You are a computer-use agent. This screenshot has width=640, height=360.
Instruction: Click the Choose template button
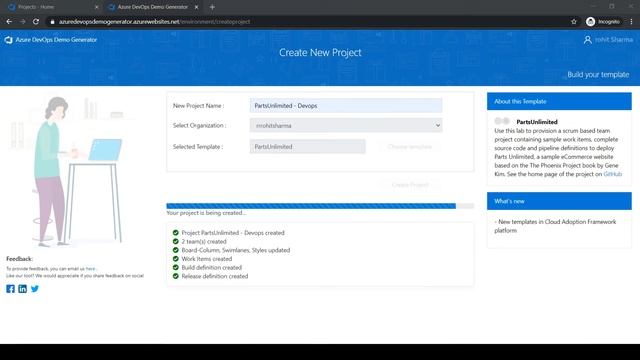[x=410, y=147]
